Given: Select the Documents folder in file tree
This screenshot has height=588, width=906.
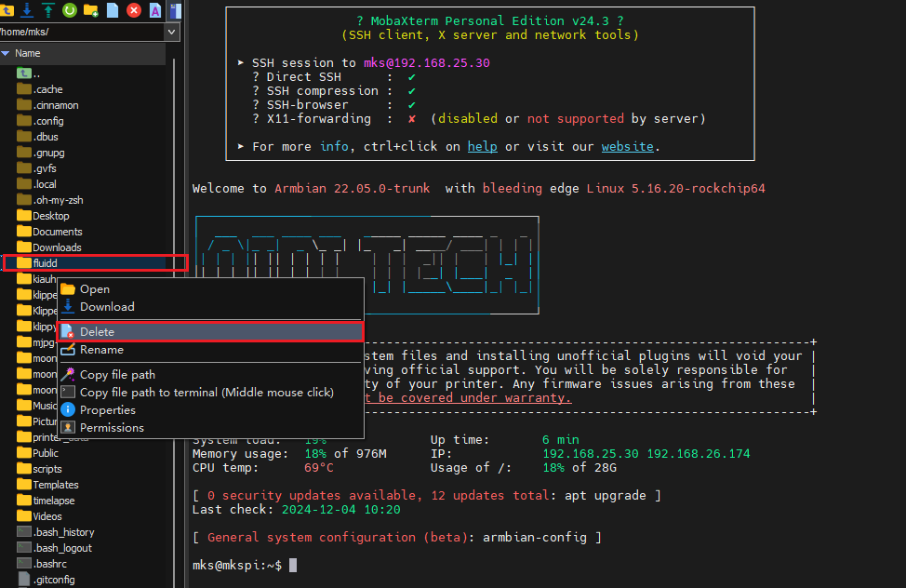Looking at the screenshot, I should [x=57, y=232].
